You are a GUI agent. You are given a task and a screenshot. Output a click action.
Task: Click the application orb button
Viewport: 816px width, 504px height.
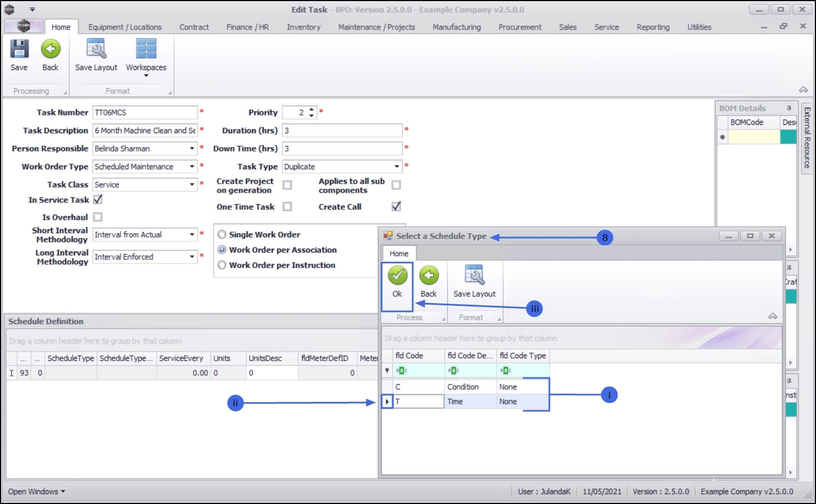pos(23,26)
